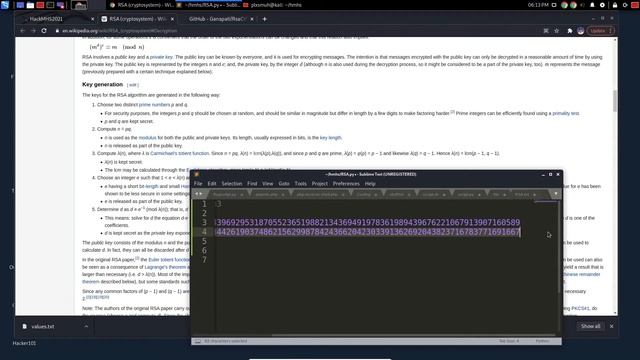Open Sublime Find menu
This screenshot has width=640, height=360.
(x=252, y=184)
